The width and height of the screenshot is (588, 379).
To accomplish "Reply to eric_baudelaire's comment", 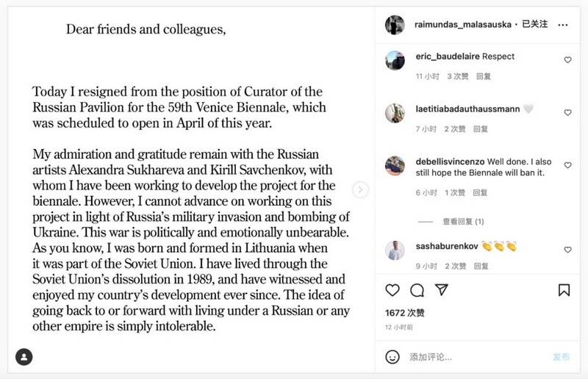I will (484, 76).
